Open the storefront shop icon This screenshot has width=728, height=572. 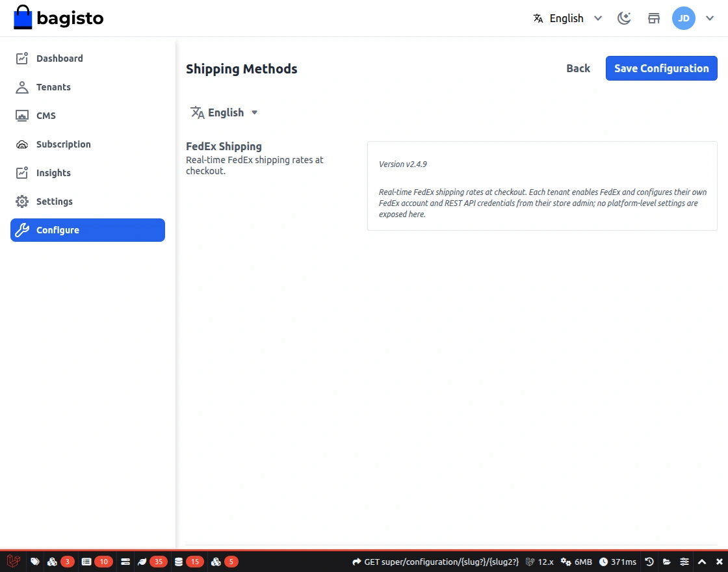point(654,18)
